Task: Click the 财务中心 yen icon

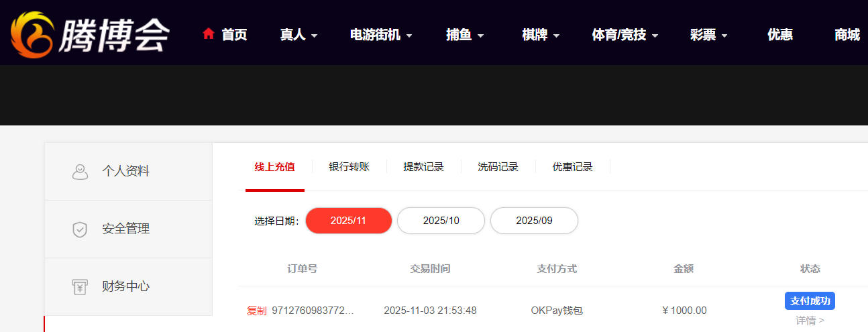Action: (x=80, y=287)
